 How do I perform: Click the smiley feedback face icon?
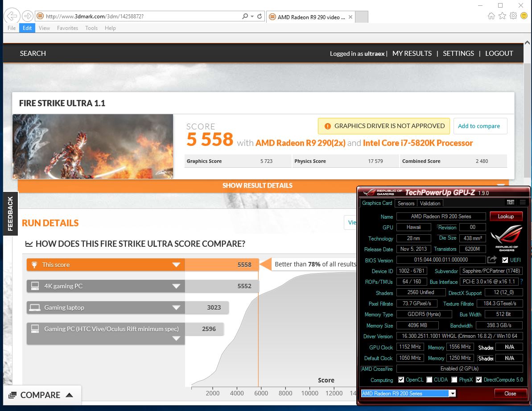pyautogui.click(x=524, y=16)
